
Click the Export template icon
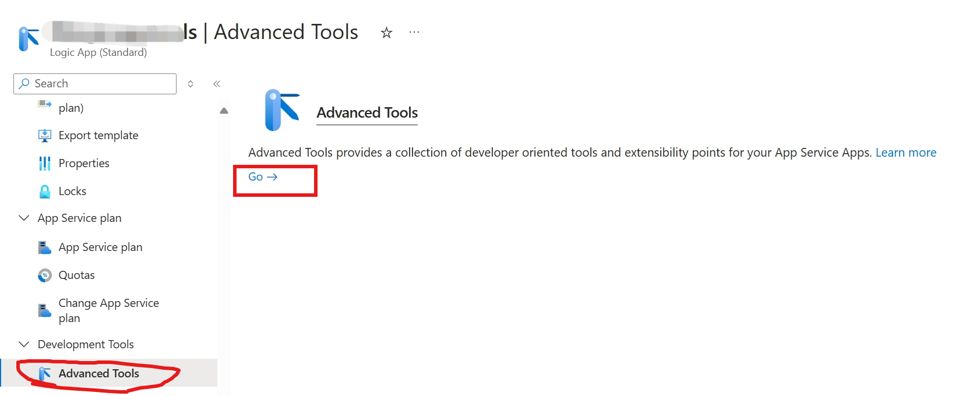44,135
